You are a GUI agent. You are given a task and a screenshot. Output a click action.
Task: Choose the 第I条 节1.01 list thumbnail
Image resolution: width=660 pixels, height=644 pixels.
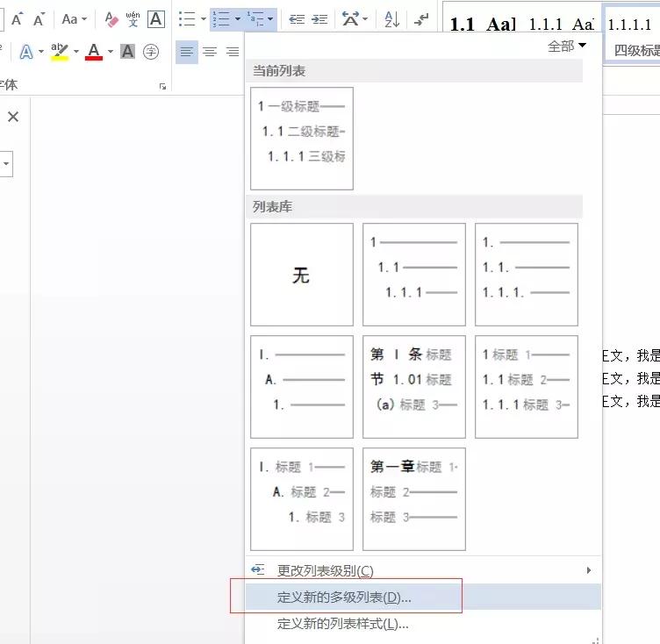(x=413, y=387)
